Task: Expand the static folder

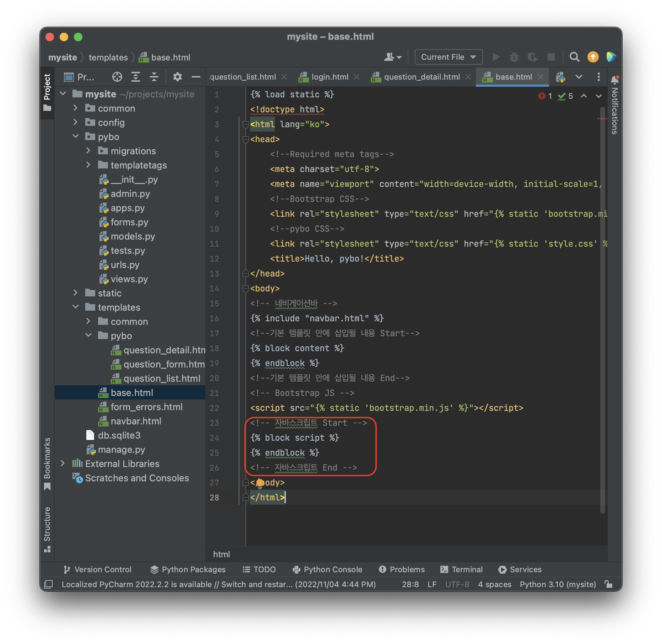Action: (75, 293)
